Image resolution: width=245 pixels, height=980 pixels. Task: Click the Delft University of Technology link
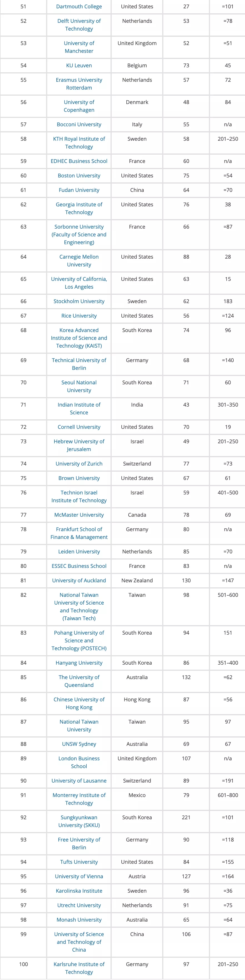coord(79,25)
